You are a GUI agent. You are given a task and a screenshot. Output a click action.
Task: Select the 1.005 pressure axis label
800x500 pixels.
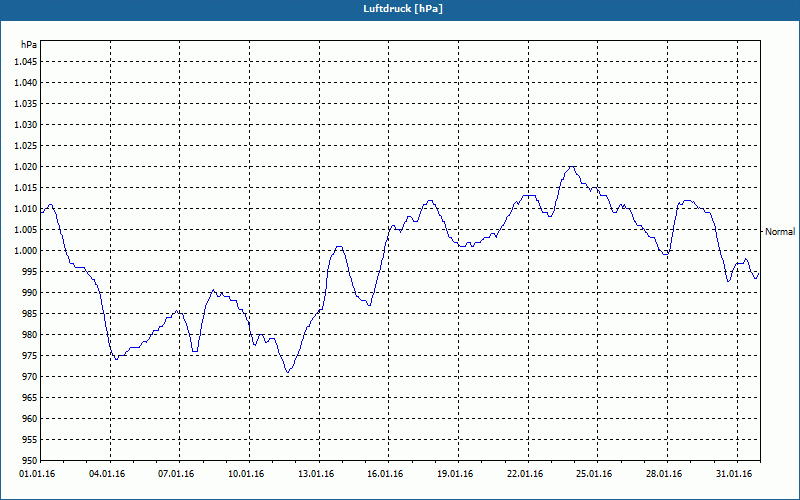tap(26, 230)
